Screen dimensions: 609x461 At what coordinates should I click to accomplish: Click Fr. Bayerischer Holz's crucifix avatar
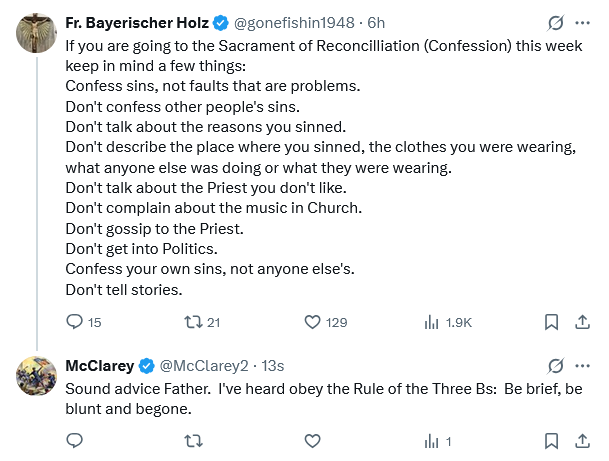36,34
